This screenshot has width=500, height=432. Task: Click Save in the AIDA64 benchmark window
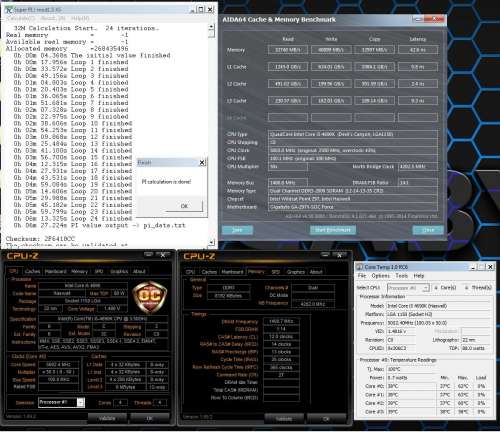[237, 230]
